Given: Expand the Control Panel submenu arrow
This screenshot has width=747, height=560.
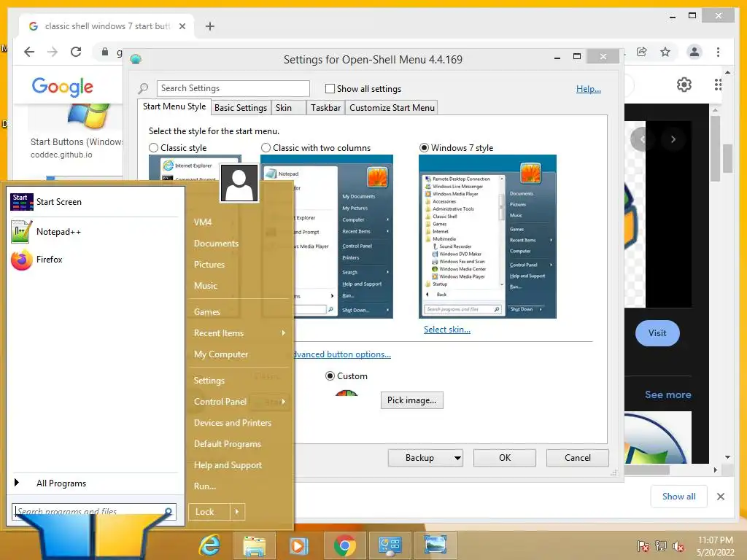Looking at the screenshot, I should [x=284, y=402].
